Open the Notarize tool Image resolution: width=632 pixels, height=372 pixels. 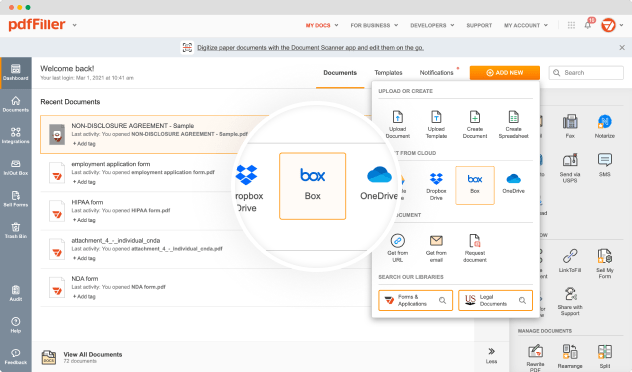[x=605, y=126]
